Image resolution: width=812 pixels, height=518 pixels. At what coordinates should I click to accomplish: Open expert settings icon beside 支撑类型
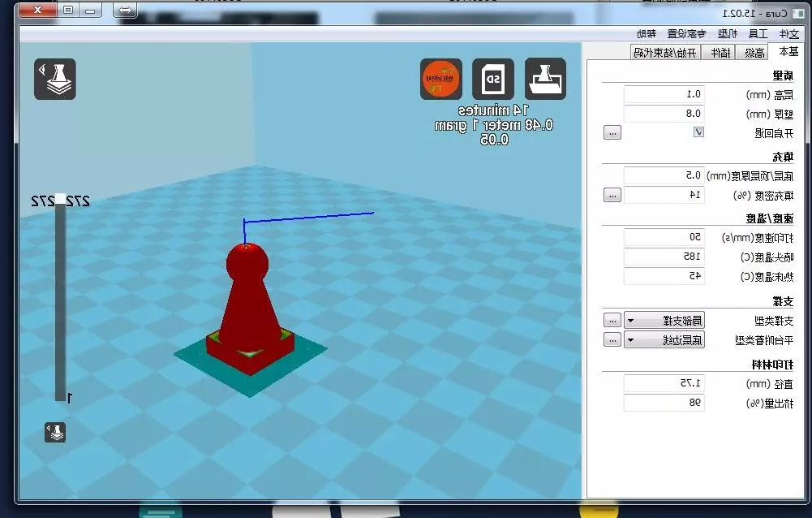coord(612,320)
